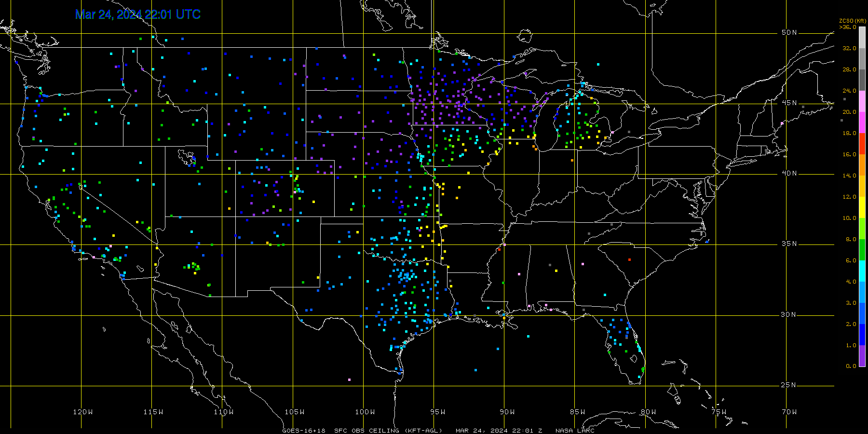The height and width of the screenshot is (434, 868).
Task: Click the '18.0' legend label
Action: (849, 133)
